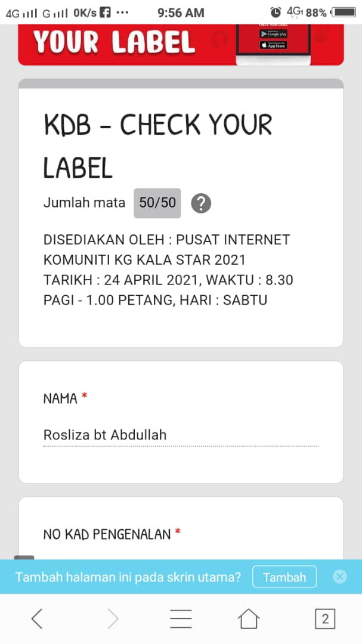Tap the alarm clock status icon
Image resolution: width=362 pixels, height=644 pixels.
[x=276, y=12]
